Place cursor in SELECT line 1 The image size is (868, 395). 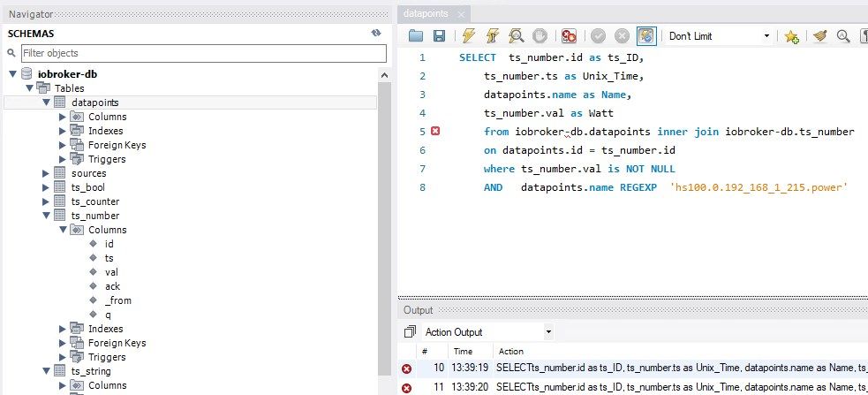[552, 57]
